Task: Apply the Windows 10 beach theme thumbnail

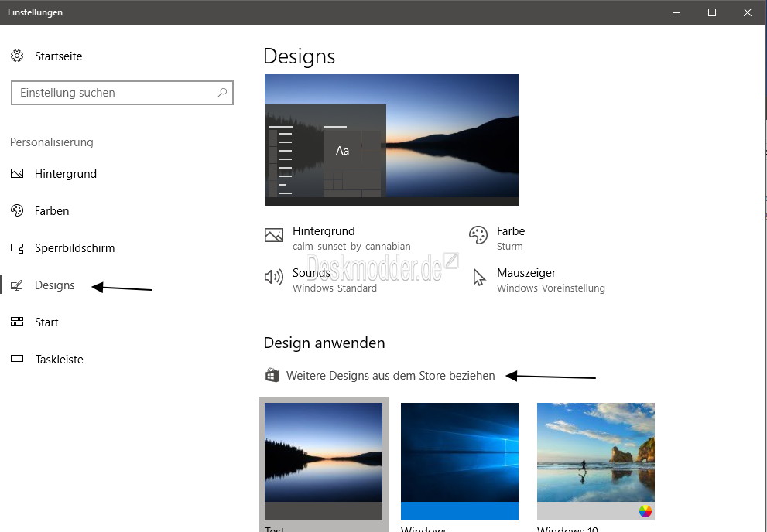Action: (x=596, y=462)
